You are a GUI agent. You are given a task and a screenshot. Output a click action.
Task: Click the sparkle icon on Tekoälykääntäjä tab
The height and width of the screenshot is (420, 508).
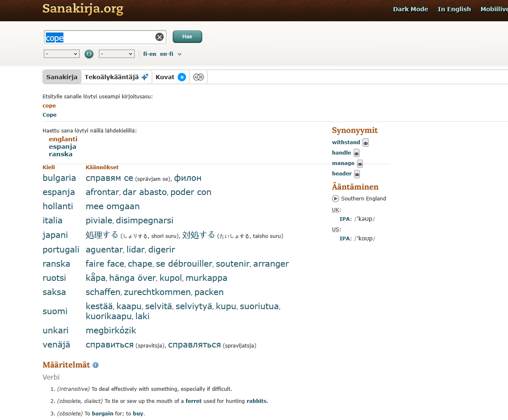tap(145, 77)
